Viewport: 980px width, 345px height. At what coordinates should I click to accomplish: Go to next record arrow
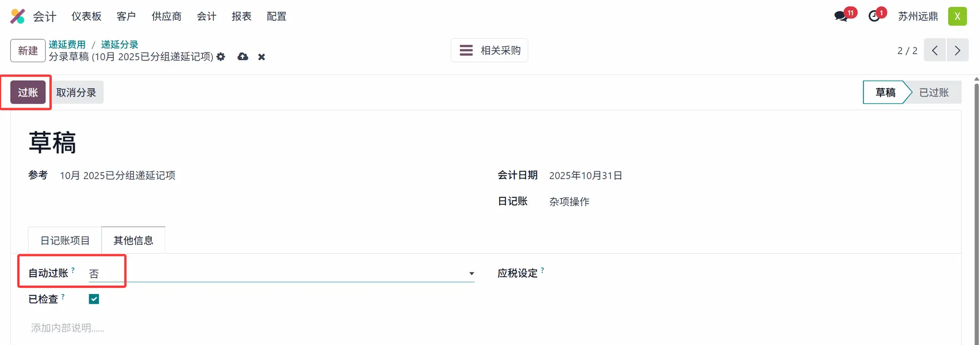click(x=958, y=51)
